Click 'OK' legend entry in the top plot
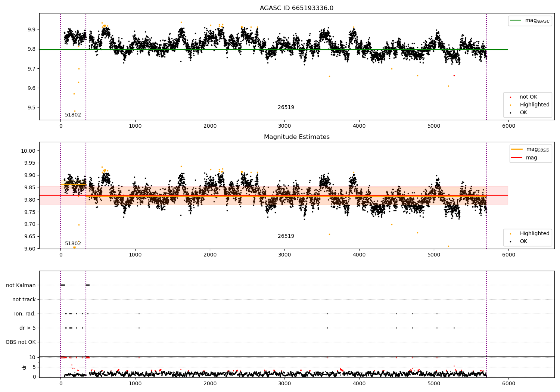The image size is (560, 392). [523, 113]
